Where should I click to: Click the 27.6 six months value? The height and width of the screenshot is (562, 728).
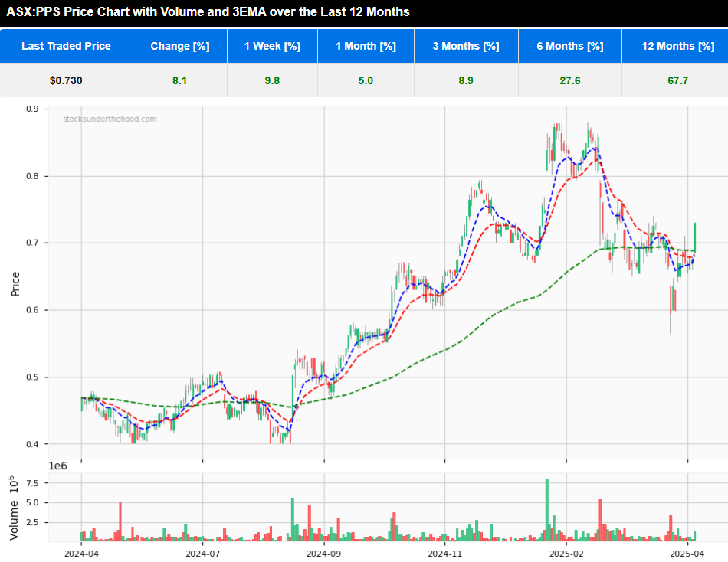(x=570, y=80)
